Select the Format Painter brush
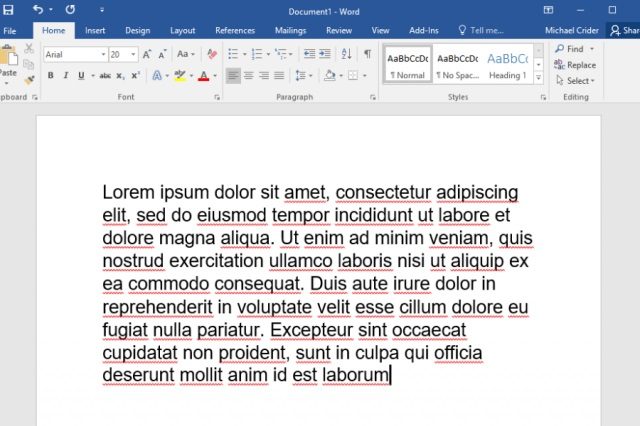 (x=27, y=78)
